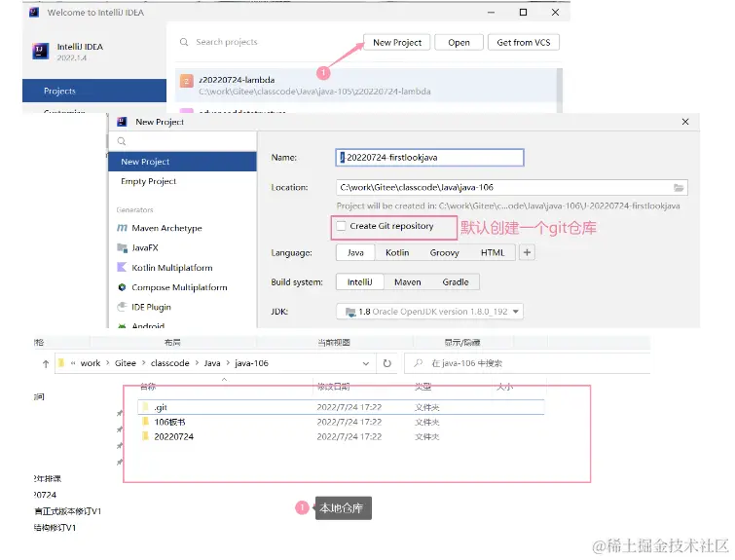Image resolution: width=735 pixels, height=560 pixels.
Task: Open the 布局 ribbon group
Action: [x=172, y=343]
